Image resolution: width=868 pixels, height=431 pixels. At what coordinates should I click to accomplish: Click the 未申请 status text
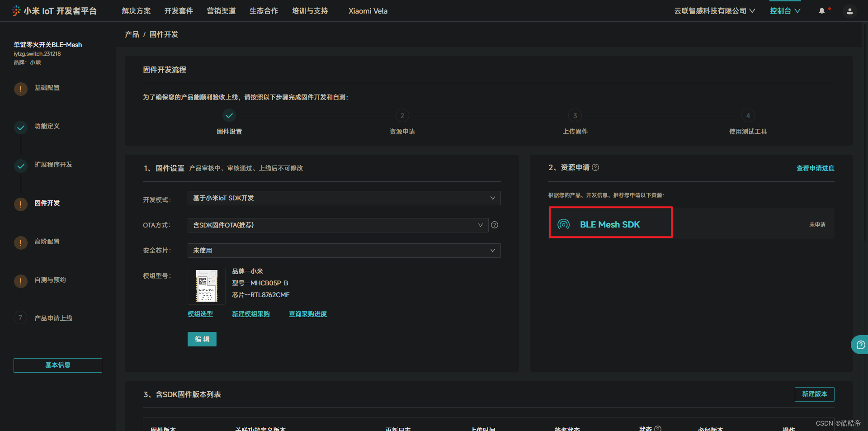817,225
